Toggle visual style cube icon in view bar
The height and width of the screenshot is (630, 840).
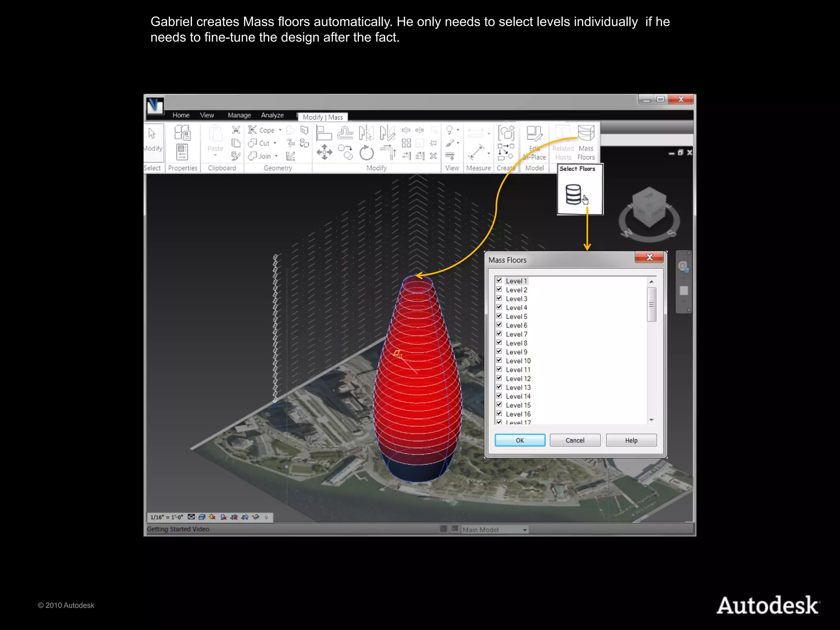tap(202, 517)
